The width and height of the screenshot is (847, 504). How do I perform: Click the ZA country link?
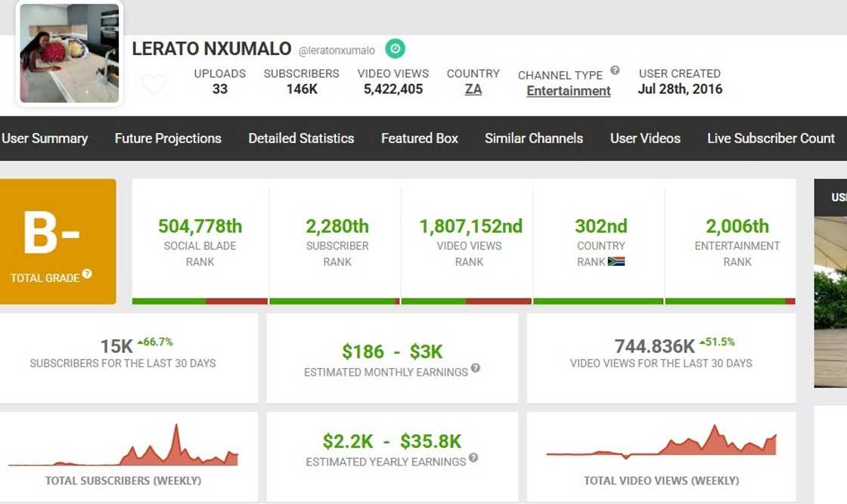[x=473, y=89]
